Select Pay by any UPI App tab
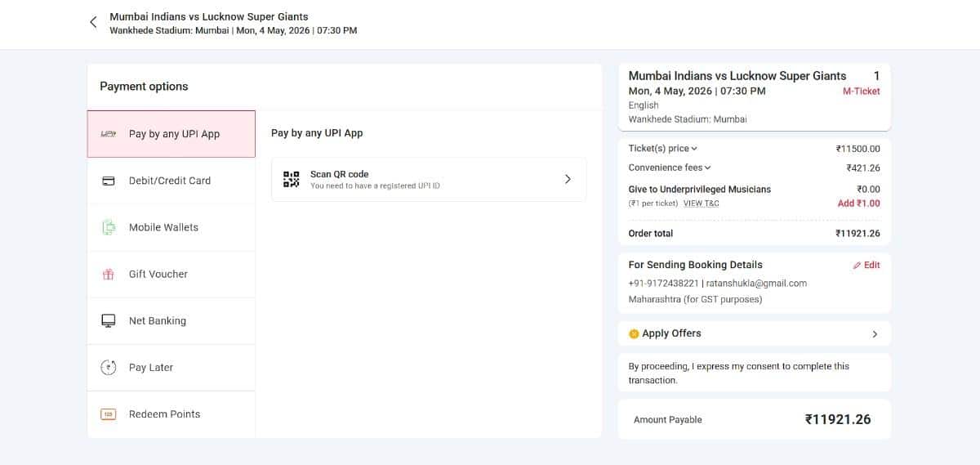 [171, 134]
